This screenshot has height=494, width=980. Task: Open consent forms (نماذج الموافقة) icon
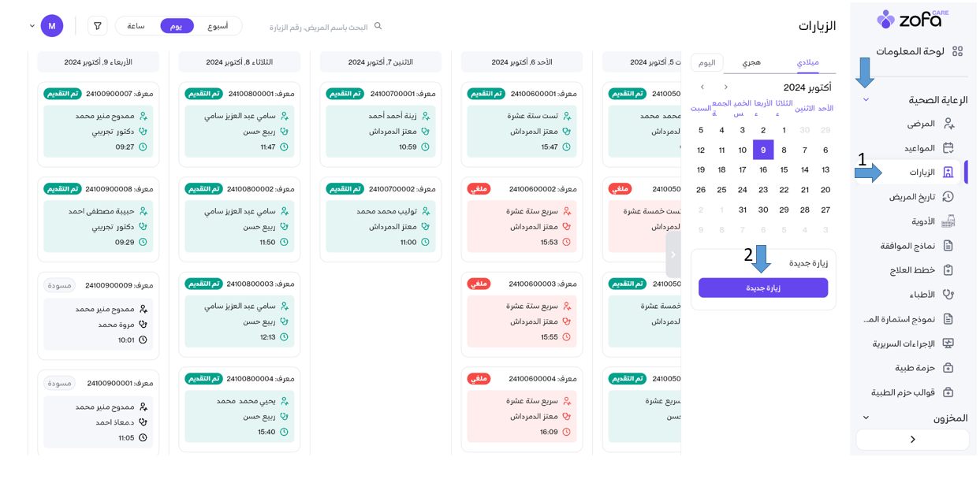948,246
